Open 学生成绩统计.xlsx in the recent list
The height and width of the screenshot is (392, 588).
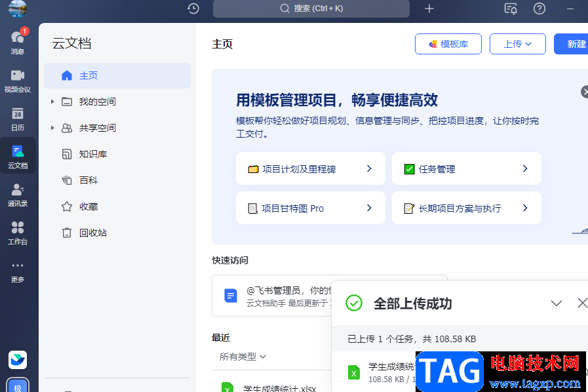279,388
